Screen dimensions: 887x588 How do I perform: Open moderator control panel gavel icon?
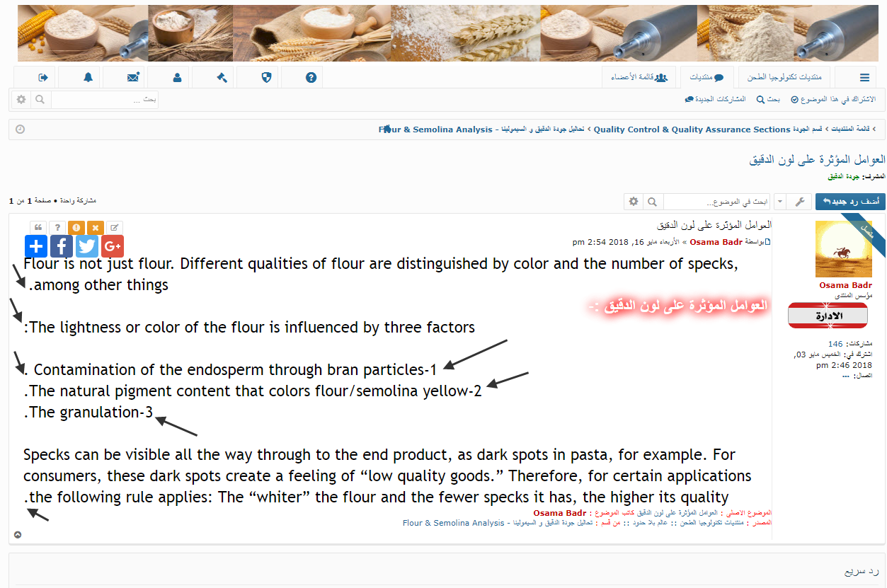pos(222,77)
